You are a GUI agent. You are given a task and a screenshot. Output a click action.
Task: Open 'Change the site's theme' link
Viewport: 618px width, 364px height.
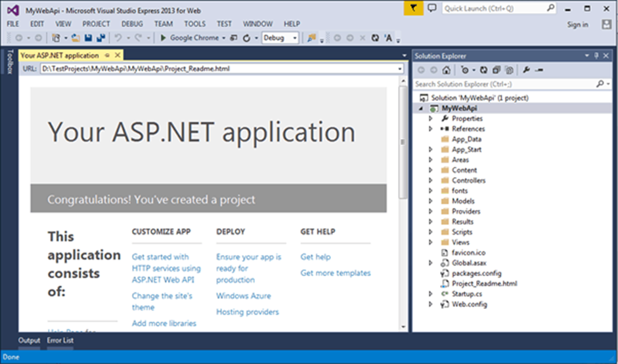(x=162, y=302)
